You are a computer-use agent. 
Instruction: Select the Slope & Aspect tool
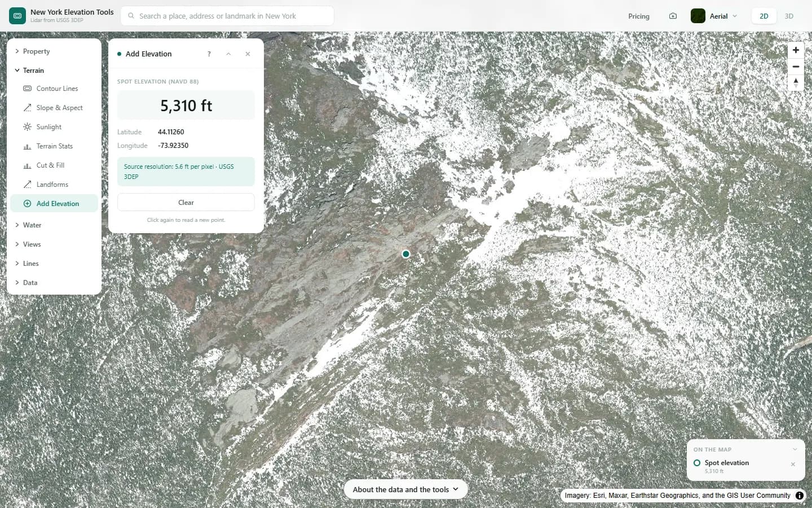[54, 108]
